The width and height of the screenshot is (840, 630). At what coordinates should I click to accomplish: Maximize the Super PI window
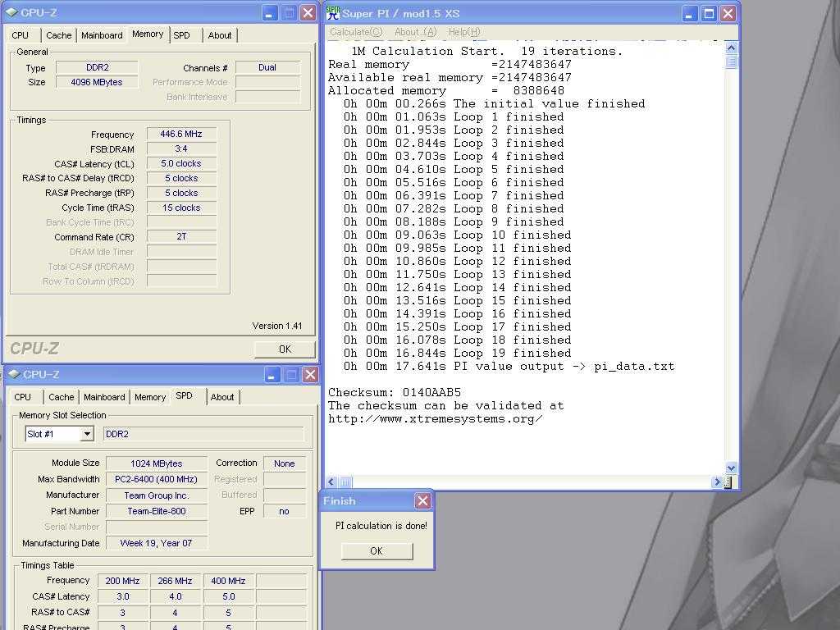[x=709, y=13]
